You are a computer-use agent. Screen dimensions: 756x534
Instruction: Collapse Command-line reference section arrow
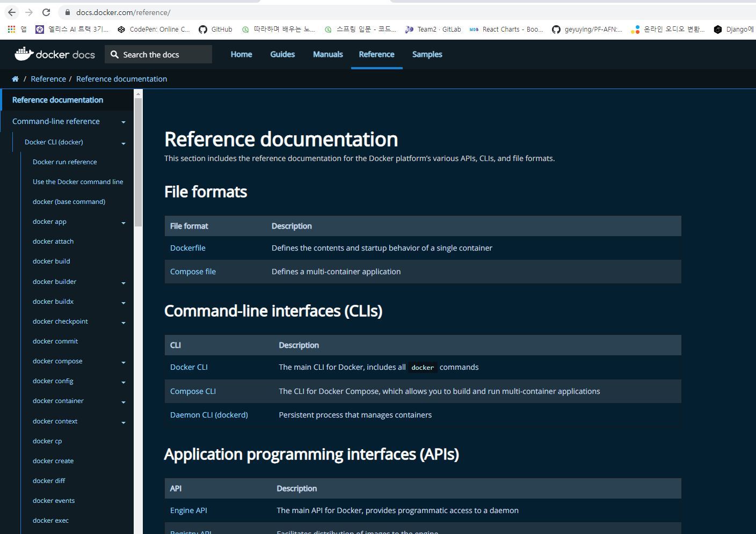click(x=123, y=122)
